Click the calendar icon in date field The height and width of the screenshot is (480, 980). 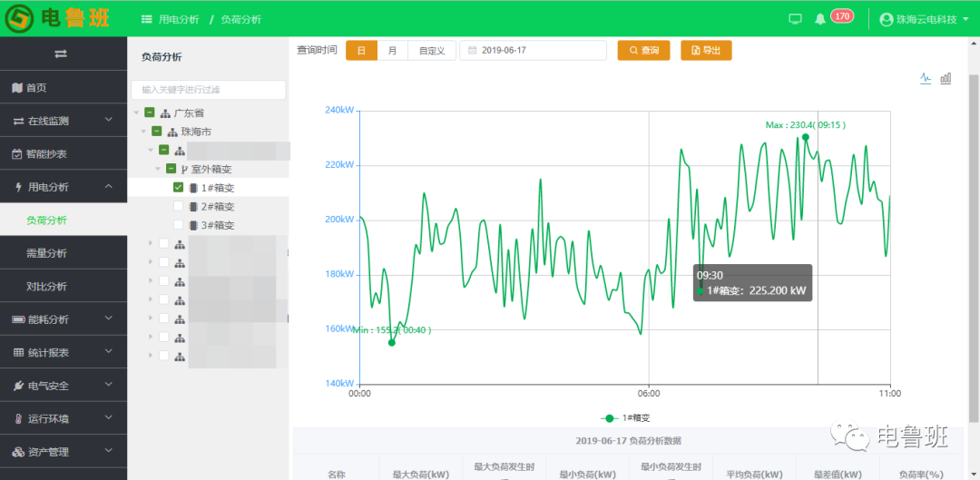[x=472, y=51]
